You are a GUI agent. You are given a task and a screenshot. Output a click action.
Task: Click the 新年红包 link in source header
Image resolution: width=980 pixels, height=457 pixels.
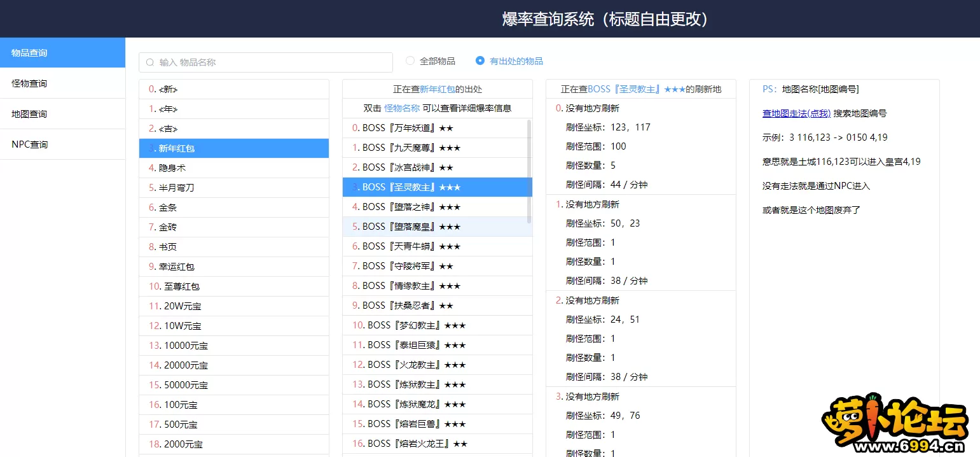coord(437,89)
